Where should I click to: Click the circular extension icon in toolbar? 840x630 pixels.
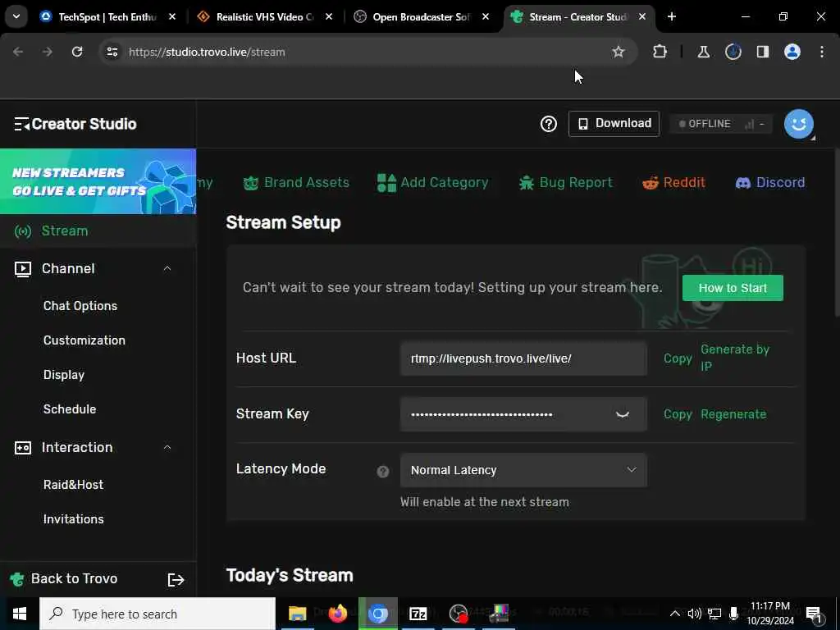733,52
